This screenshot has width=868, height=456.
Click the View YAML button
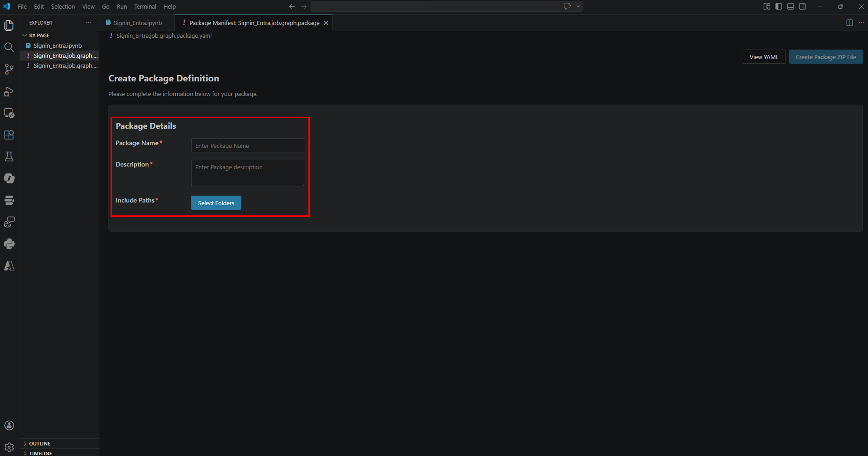764,57
